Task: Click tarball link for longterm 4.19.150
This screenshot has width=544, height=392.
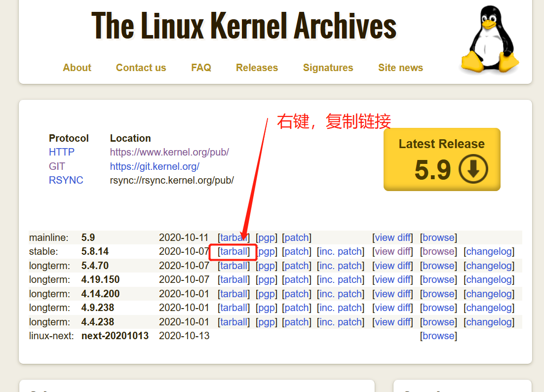Action: pos(234,279)
